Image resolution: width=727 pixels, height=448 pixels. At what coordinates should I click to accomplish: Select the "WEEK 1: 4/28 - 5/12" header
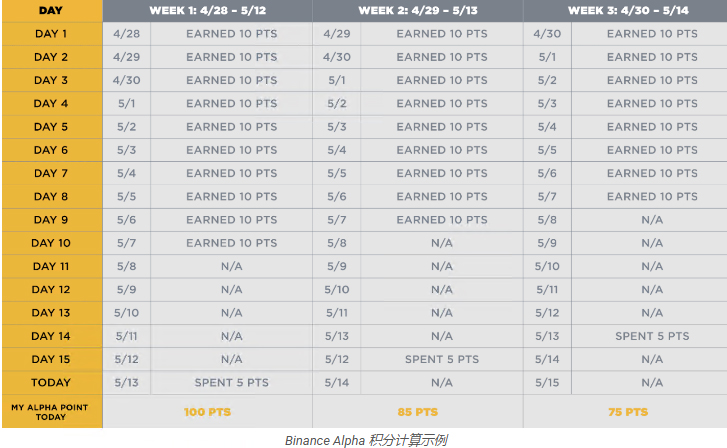click(x=207, y=10)
